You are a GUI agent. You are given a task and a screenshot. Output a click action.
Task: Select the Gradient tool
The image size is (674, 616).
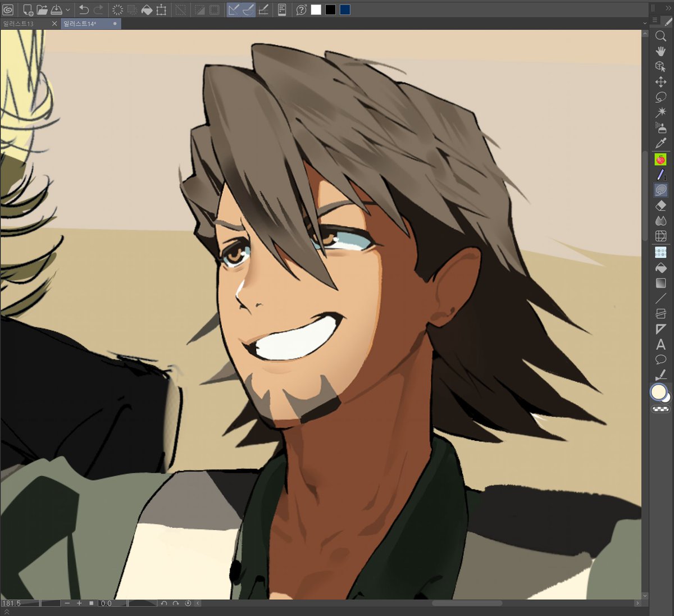coord(661,283)
